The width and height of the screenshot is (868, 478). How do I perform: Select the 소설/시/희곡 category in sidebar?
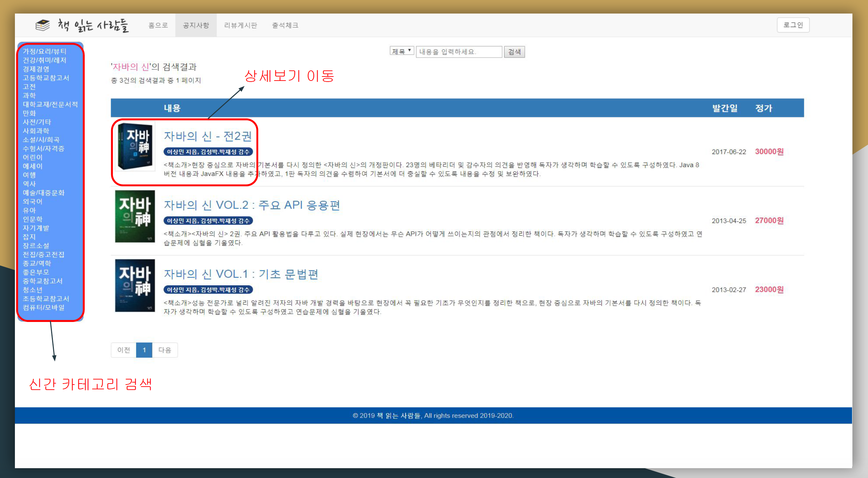41,139
